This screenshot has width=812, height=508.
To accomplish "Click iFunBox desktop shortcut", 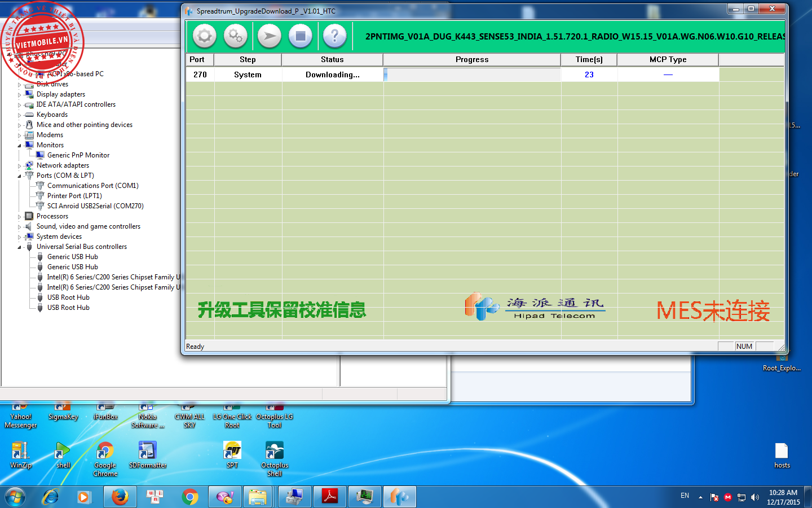I will click(x=105, y=413).
